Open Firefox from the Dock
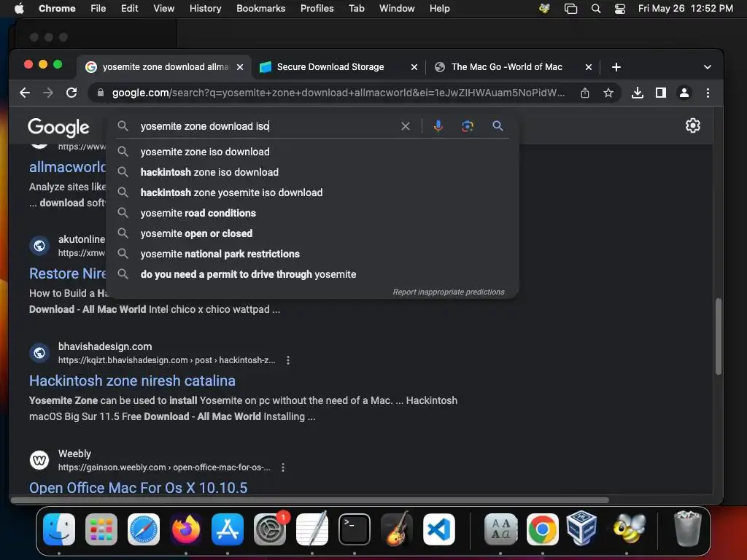 186,529
